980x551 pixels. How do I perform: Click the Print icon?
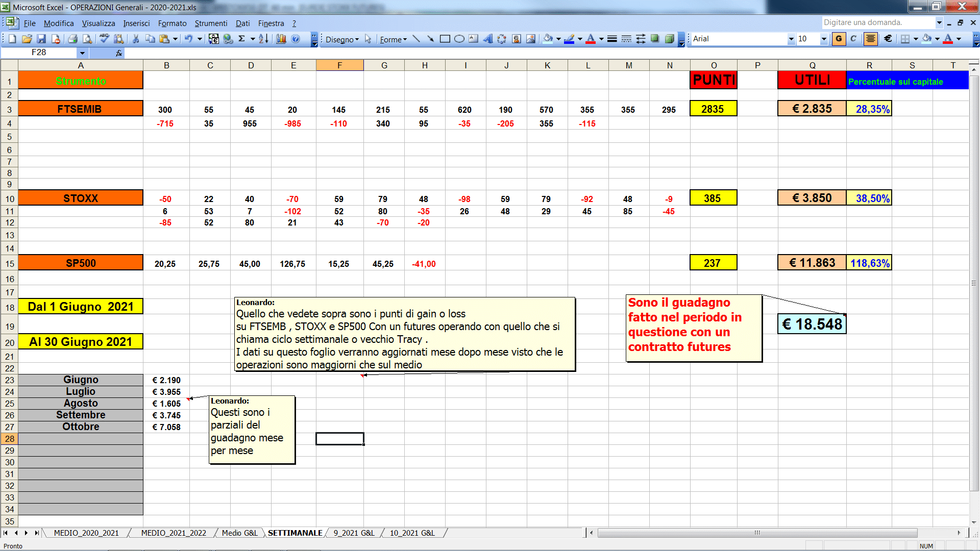[72, 39]
